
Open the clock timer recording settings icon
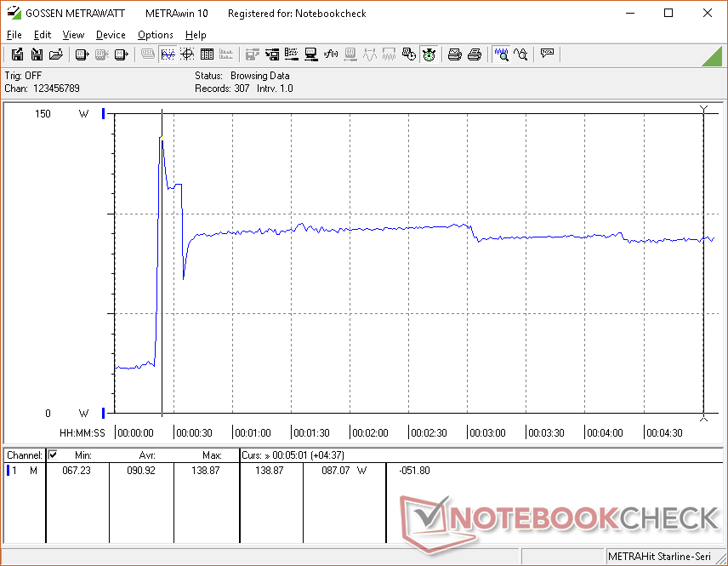pos(409,54)
